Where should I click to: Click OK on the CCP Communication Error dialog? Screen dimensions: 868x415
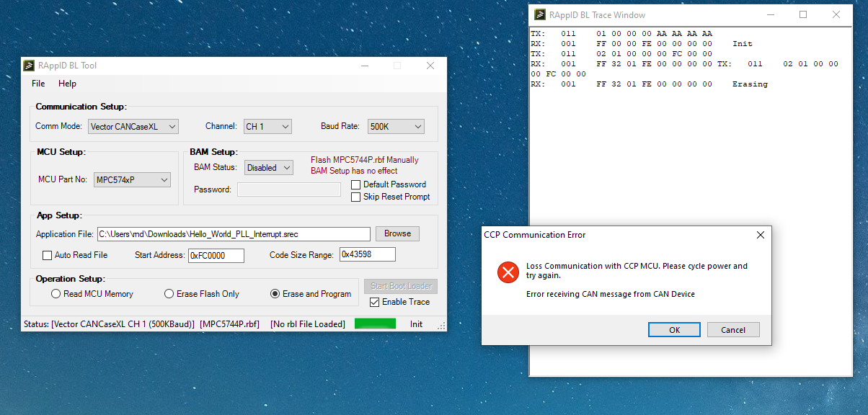pyautogui.click(x=673, y=329)
